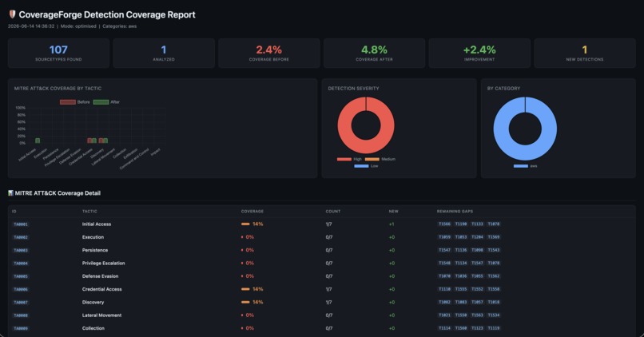The image size is (644, 337).
Task: Select the 1 Analyzed stat card
Action: pos(164,53)
